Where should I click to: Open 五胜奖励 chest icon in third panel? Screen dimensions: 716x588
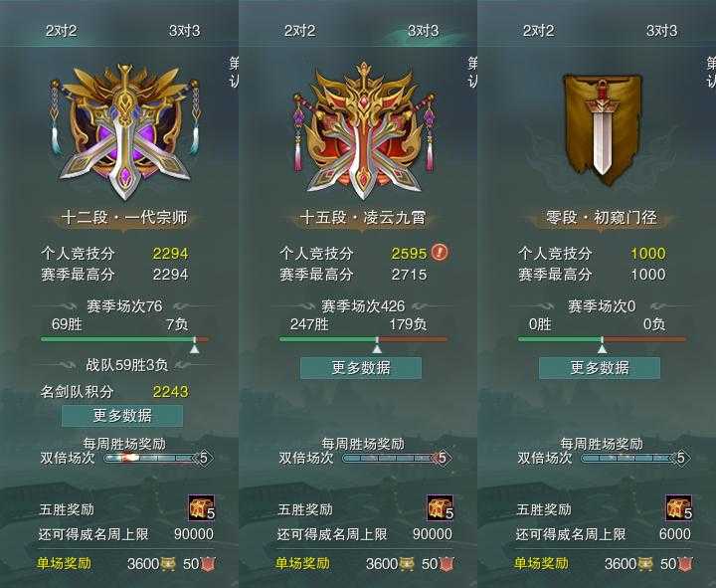[x=679, y=507]
